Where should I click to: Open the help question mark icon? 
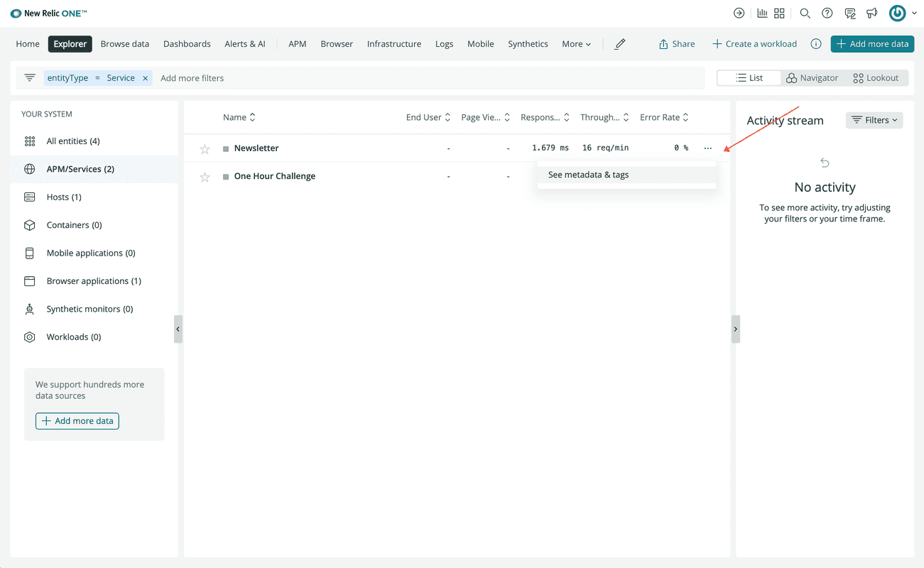(x=827, y=13)
